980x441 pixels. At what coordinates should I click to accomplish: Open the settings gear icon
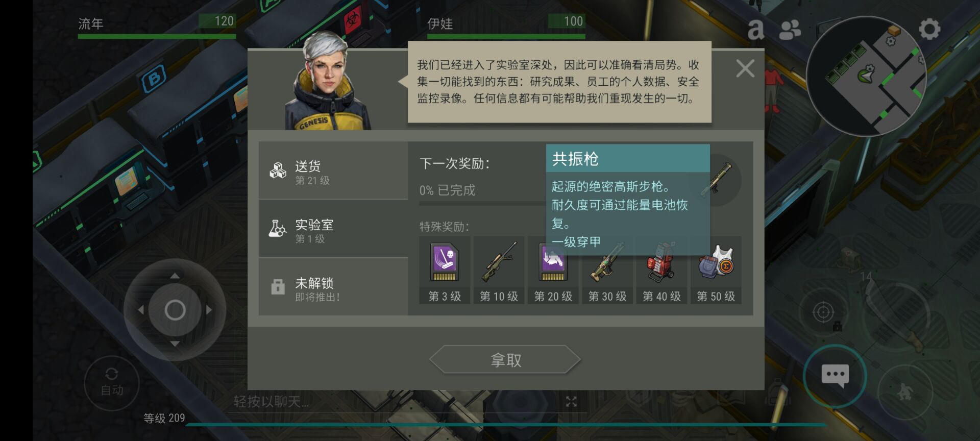[x=929, y=29]
